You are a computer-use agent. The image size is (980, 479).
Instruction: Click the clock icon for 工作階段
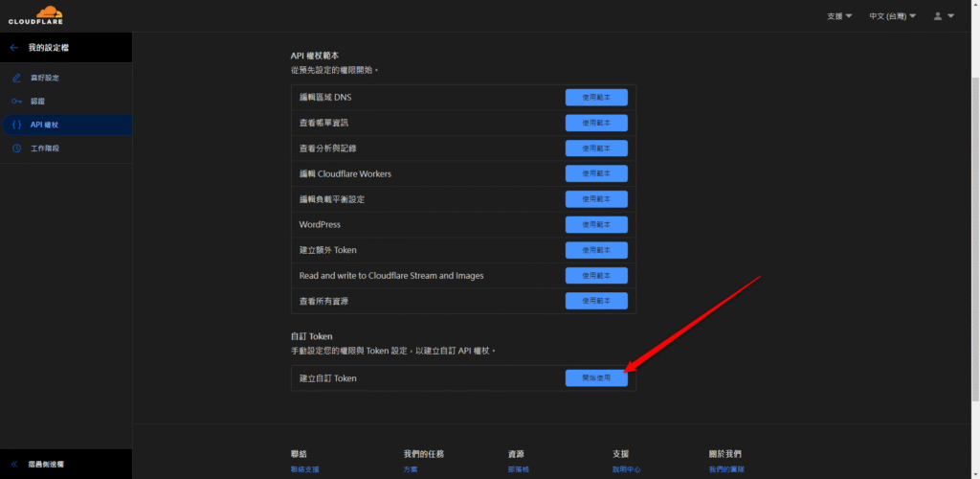16,148
